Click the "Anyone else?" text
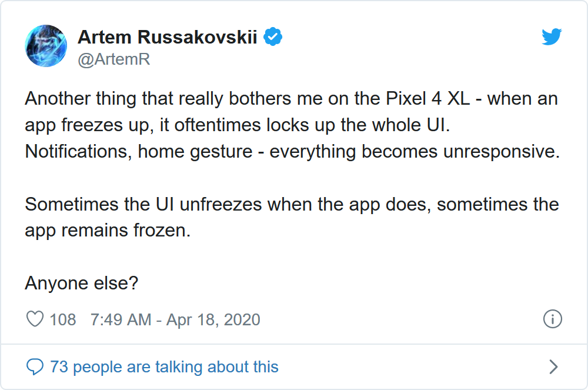This screenshot has height=390, width=588. [x=82, y=284]
